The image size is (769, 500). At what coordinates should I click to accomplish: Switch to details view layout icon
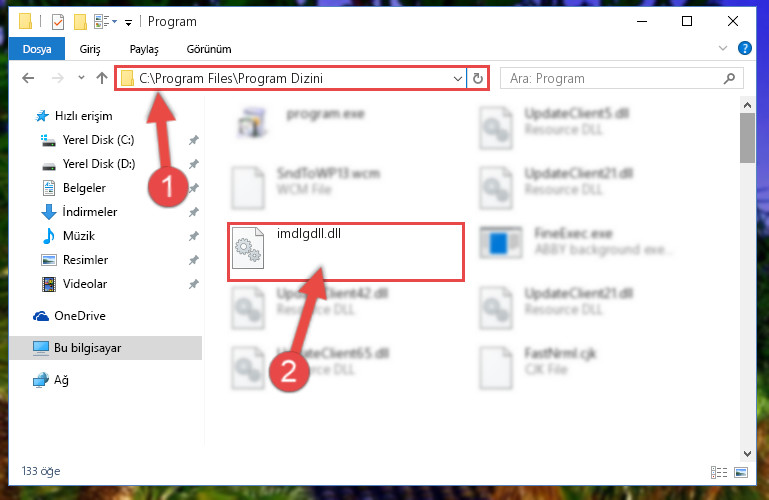pyautogui.click(x=719, y=473)
